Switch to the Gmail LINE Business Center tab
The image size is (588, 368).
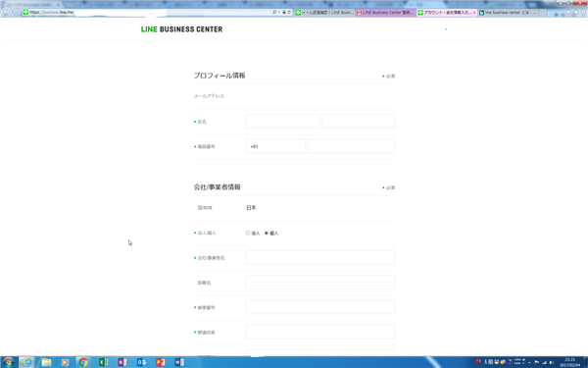(385, 13)
